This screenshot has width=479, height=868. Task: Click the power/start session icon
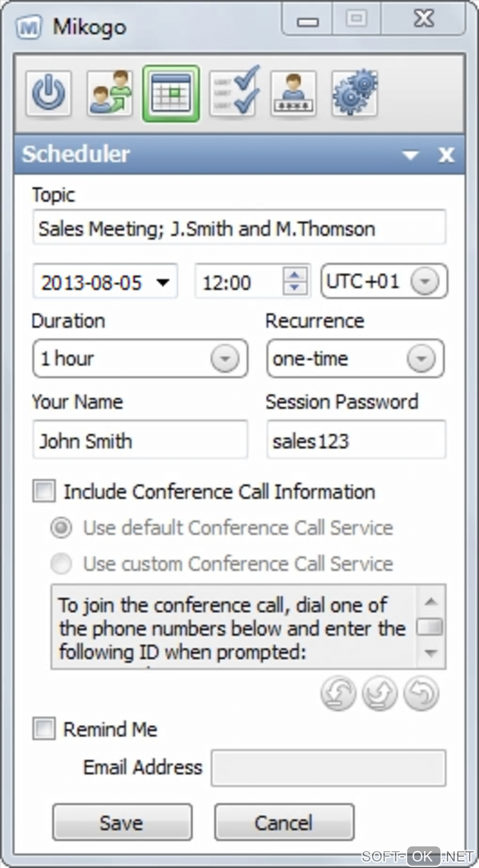tap(49, 93)
